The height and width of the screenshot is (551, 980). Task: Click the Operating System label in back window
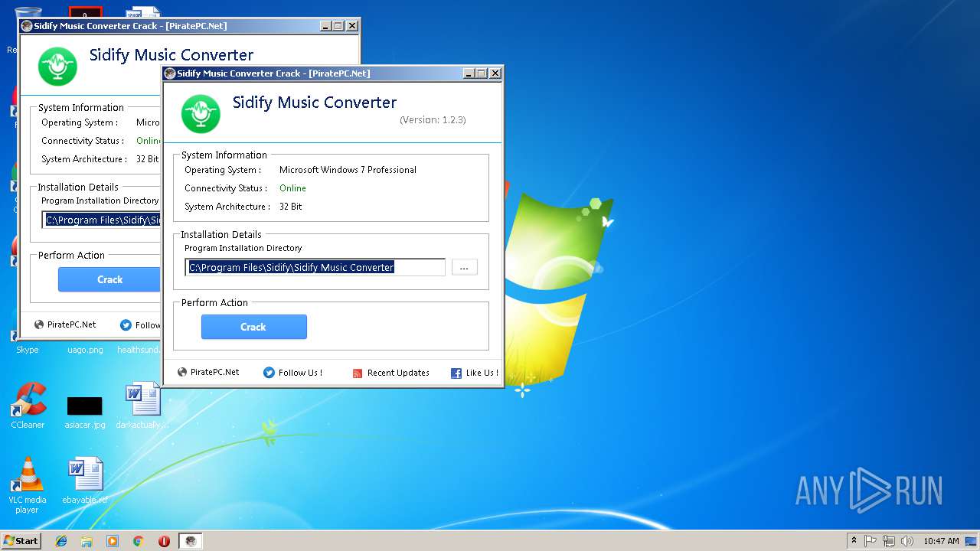[x=80, y=122]
